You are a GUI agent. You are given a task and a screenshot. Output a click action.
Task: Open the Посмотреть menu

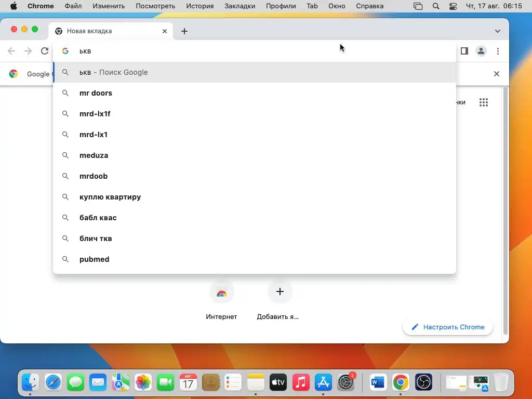tap(155, 6)
